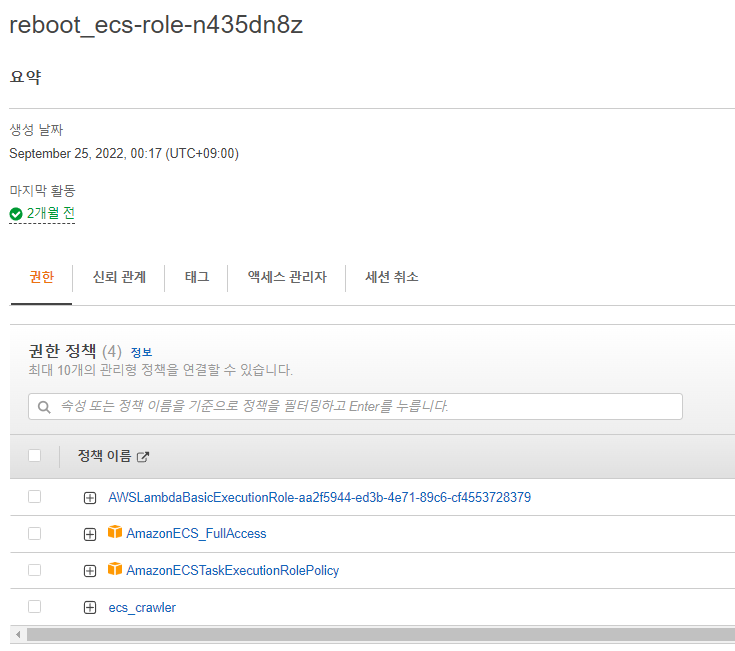Image resolution: width=735 pixels, height=651 pixels.
Task: Expand the AmazonECSTaskExecutionRolePolicy row
Action: pyautogui.click(x=90, y=571)
